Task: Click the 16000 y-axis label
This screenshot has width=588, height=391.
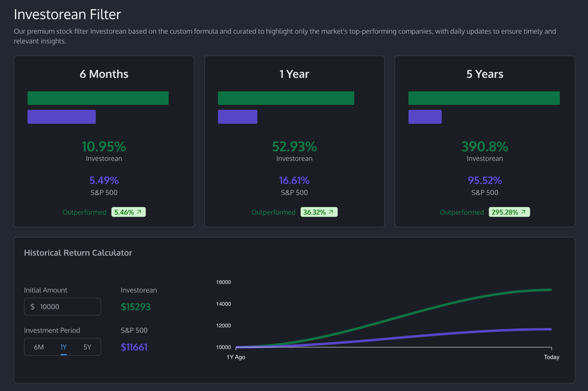Action: point(223,282)
